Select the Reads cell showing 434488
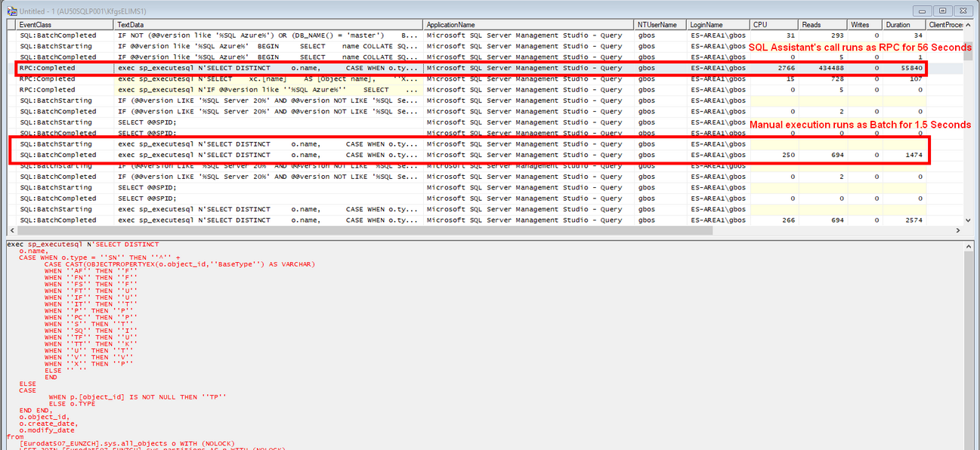This screenshot has width=980, height=450. pyautogui.click(x=823, y=68)
